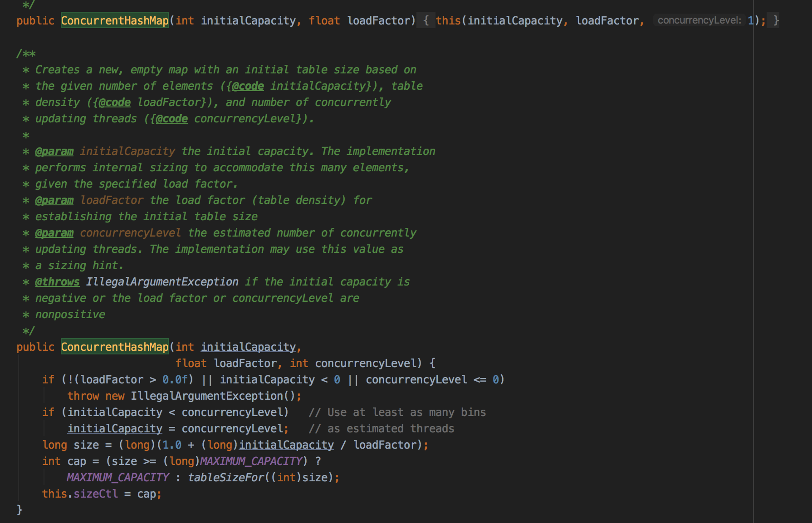The image size is (812, 523).
Task: Select the 0.0f float literal
Action: (x=175, y=379)
